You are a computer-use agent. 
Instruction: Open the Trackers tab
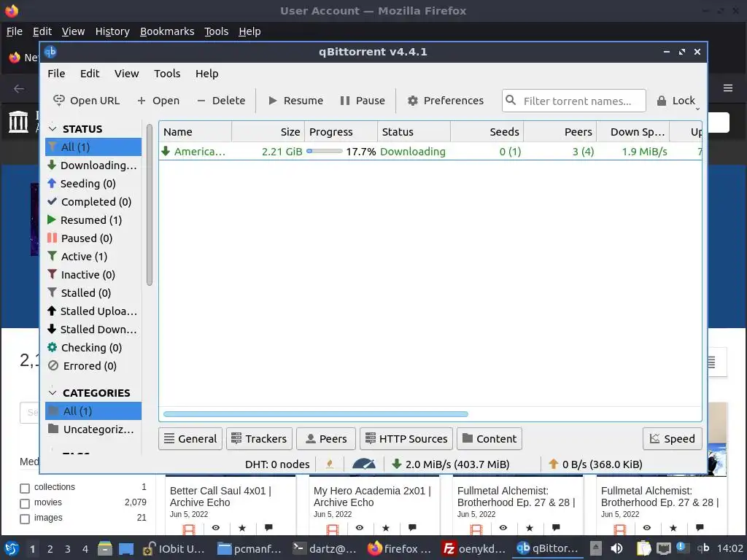[x=259, y=438]
